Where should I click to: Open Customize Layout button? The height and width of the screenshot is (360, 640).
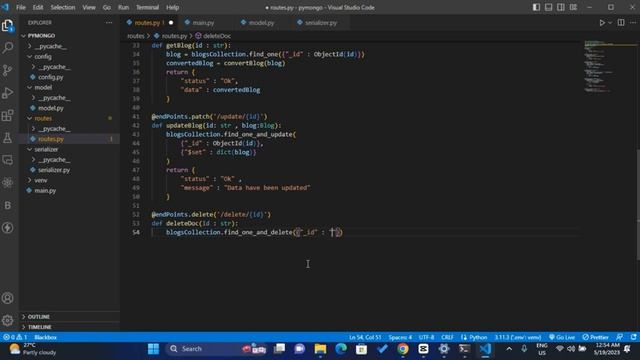573,7
